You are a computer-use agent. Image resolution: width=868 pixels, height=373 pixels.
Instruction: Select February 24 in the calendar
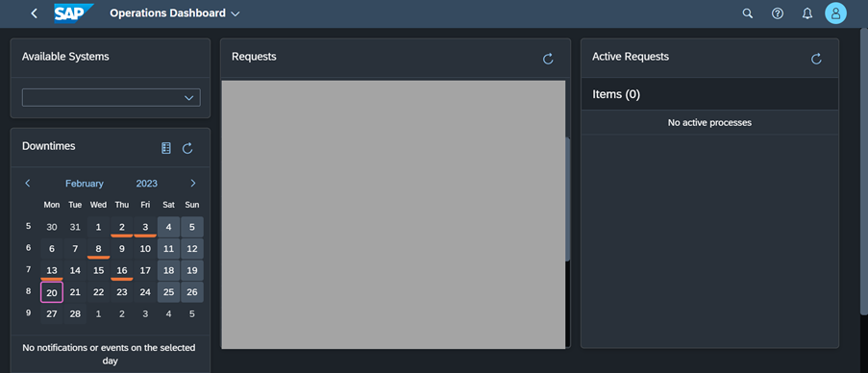(145, 292)
